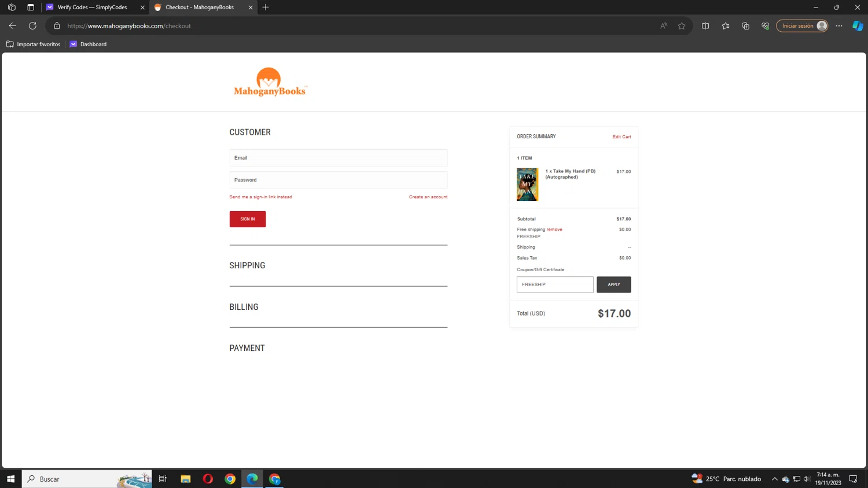
Task: Launch Opera from taskbar
Action: (208, 479)
